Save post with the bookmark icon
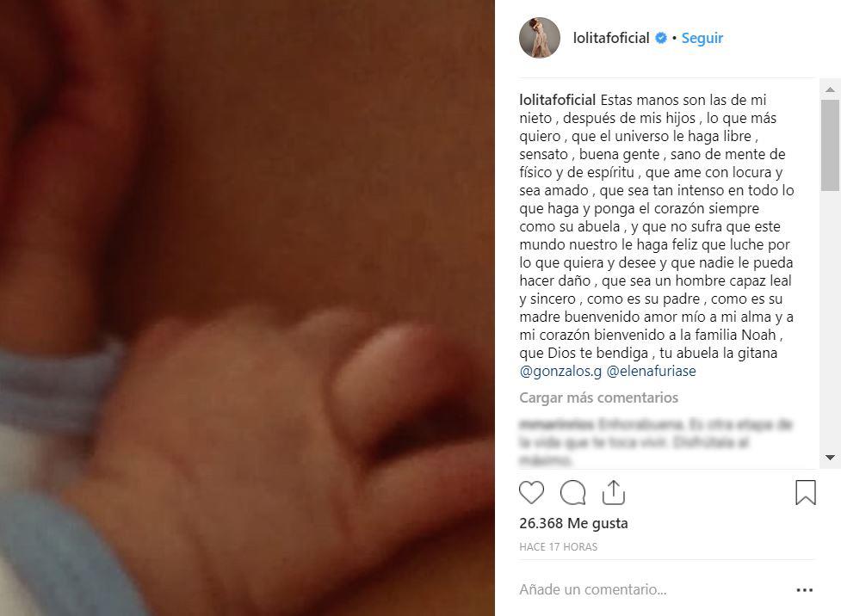The image size is (841, 616). (x=805, y=492)
